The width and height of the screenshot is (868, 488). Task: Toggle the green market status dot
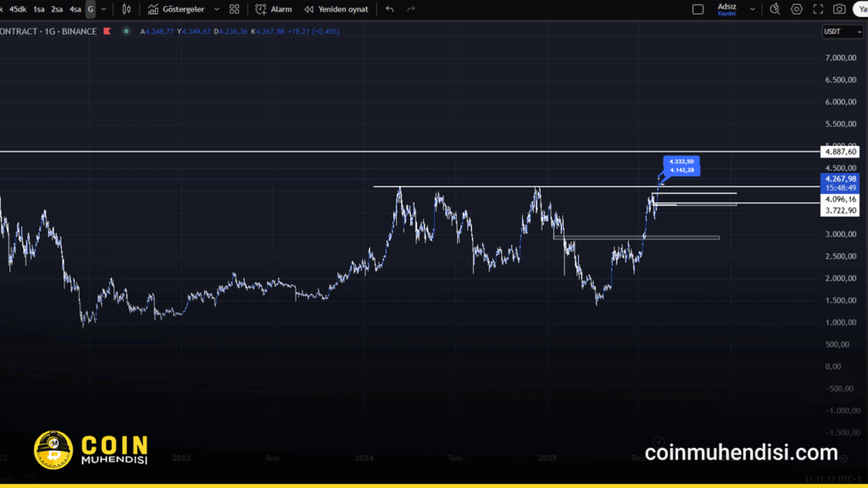tap(126, 31)
